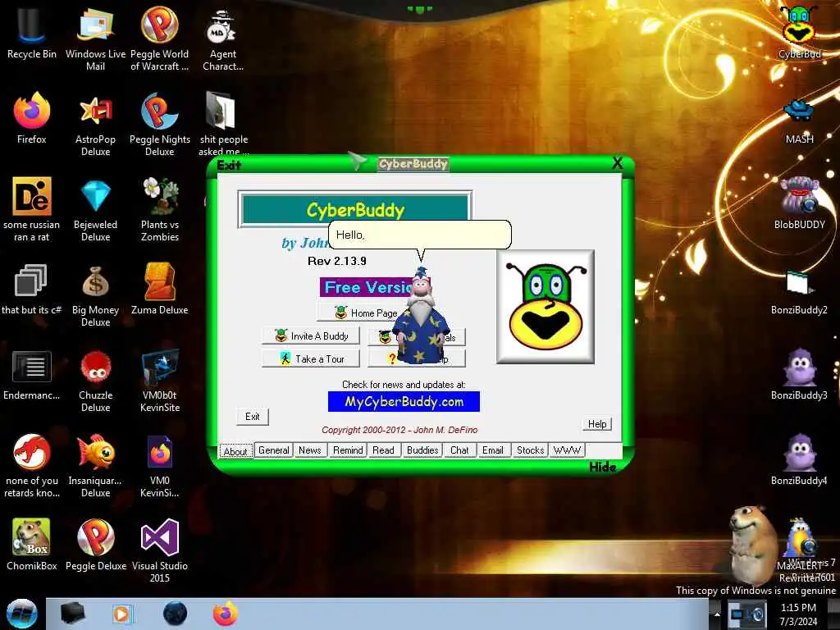Click the CyberBuddy mascot face picture

point(546,307)
